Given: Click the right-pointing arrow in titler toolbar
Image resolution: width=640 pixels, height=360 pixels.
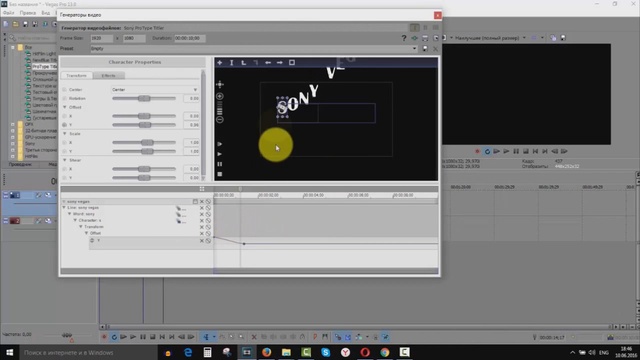Looking at the screenshot, I should (280, 62).
